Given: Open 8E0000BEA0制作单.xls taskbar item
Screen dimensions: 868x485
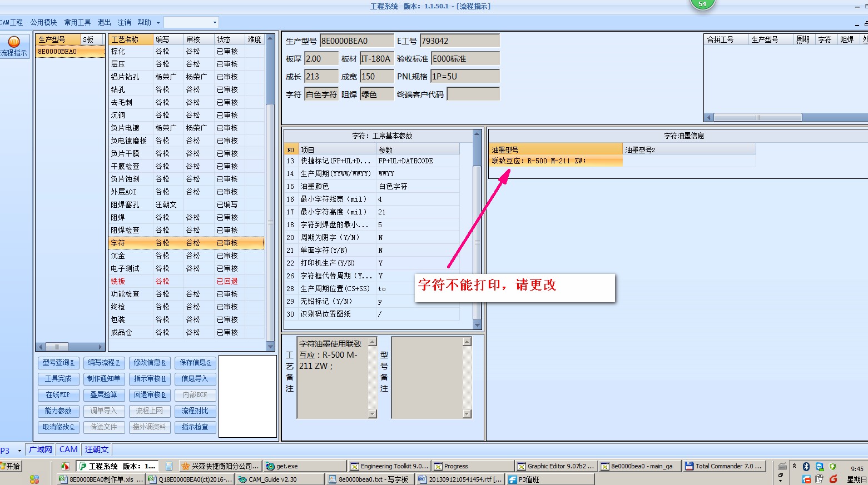Looking at the screenshot, I should 101,479.
